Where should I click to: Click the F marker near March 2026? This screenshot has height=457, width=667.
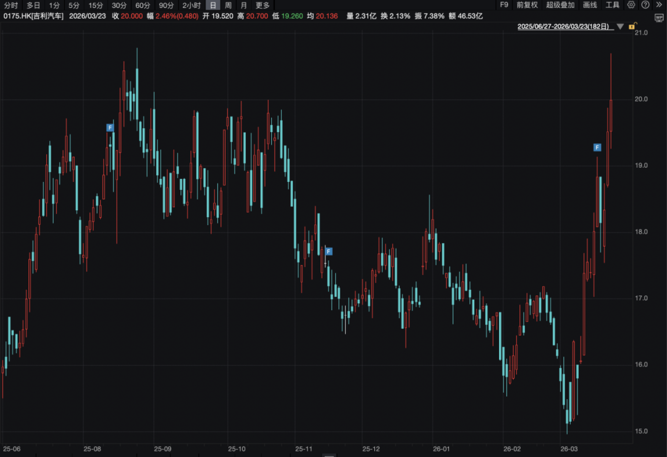tap(597, 147)
